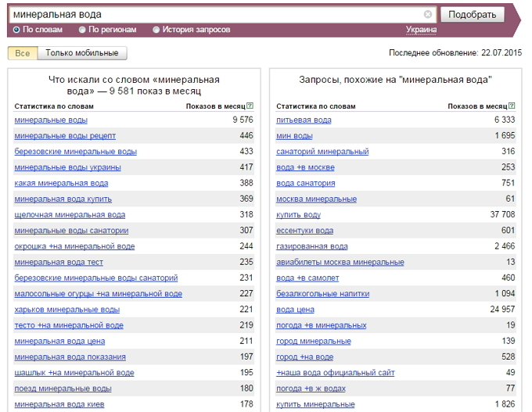532x412 pixels.
Task: Open 'авиабилеты москва минеральные' link
Action: pos(340,263)
